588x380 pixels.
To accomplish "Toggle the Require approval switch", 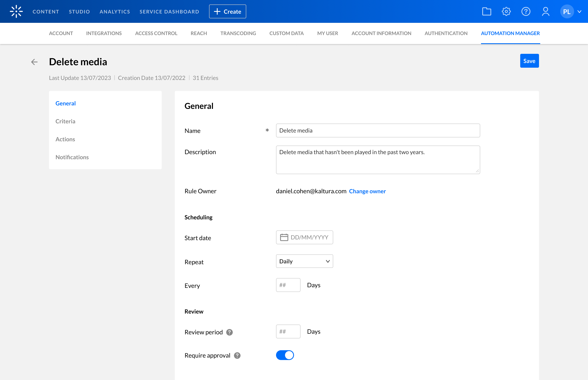I will click(285, 355).
